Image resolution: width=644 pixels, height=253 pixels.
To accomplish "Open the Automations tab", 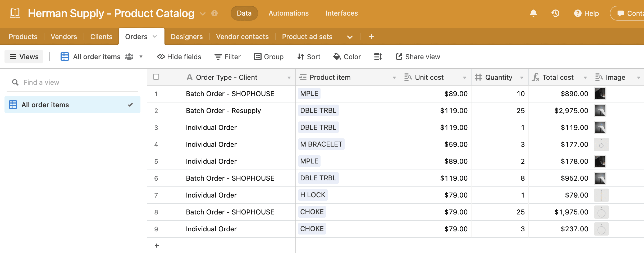I will click(288, 13).
